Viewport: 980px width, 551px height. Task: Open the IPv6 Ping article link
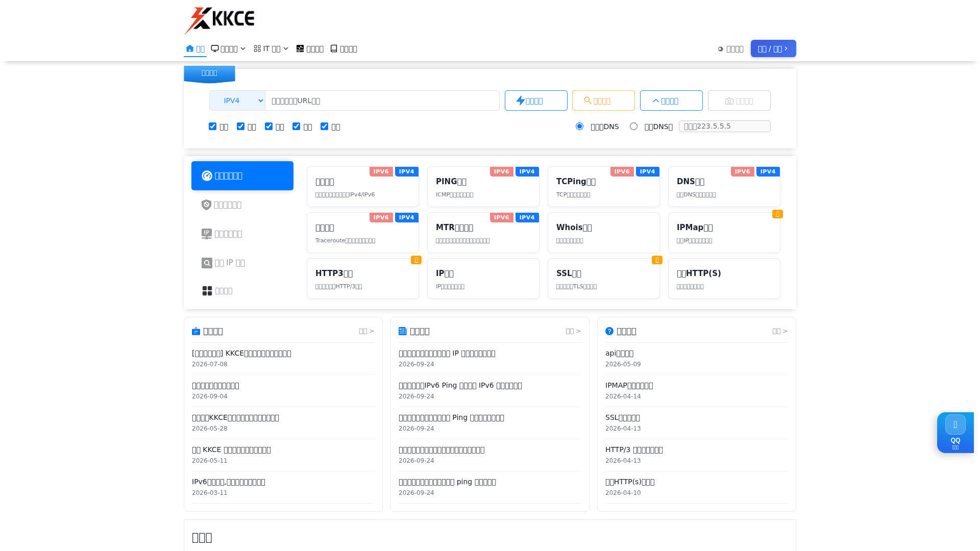[460, 385]
